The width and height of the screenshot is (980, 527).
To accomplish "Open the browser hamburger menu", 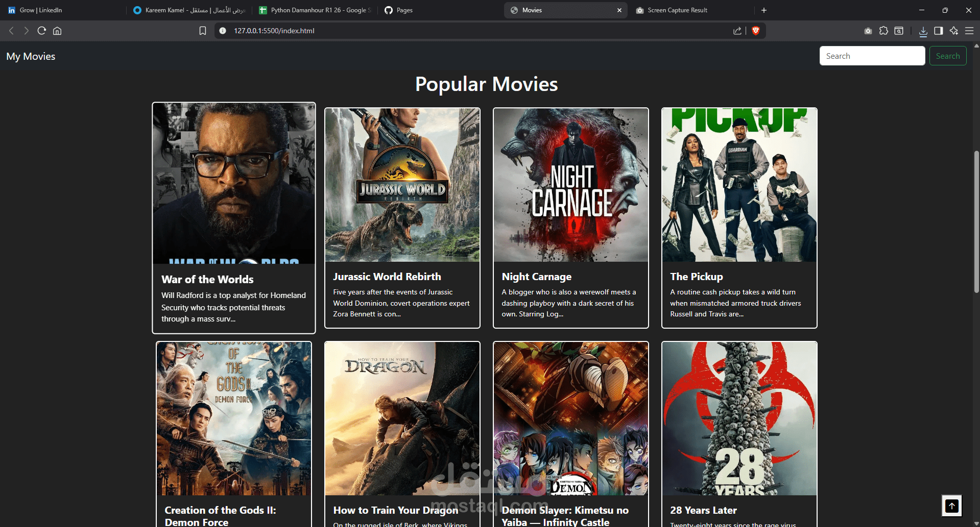I will pos(969,31).
